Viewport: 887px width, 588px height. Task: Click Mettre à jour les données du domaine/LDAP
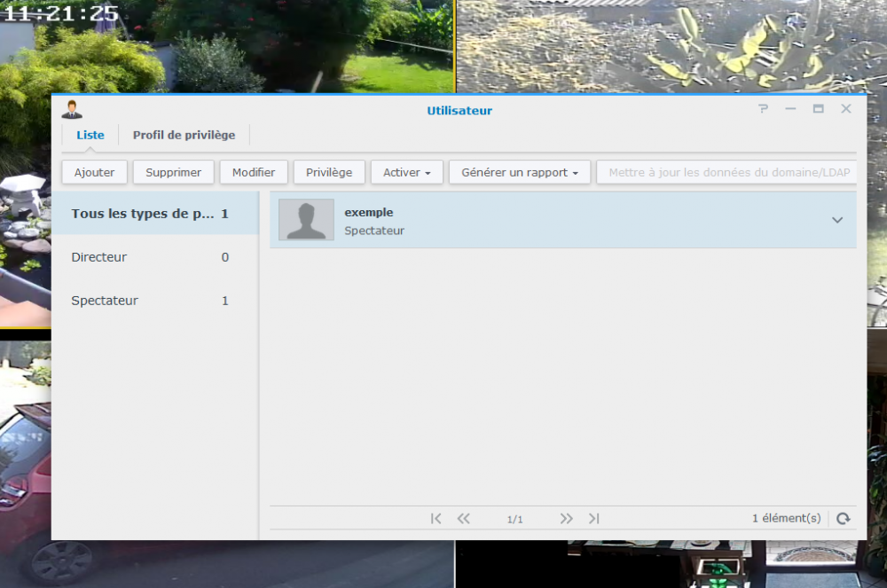[728, 172]
